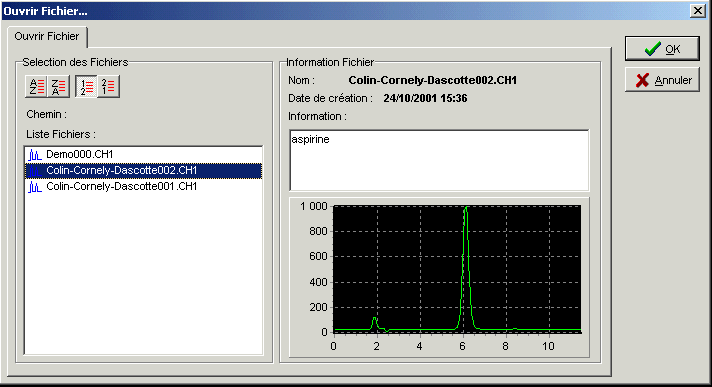Cancel using the Annuler button
The height and width of the screenshot is (387, 712).
point(662,80)
